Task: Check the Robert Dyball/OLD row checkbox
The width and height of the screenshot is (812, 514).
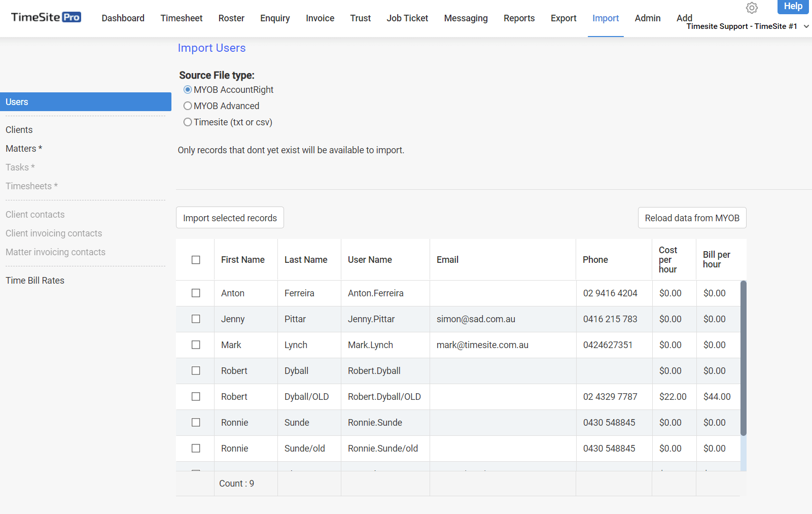Action: 196,397
